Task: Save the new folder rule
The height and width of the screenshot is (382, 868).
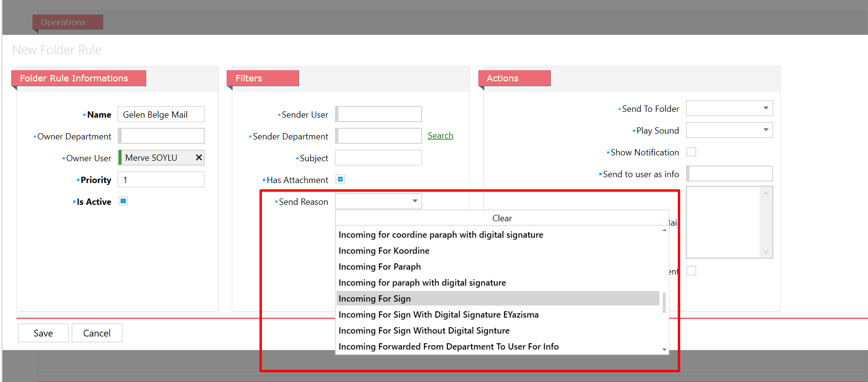Action: click(x=43, y=333)
